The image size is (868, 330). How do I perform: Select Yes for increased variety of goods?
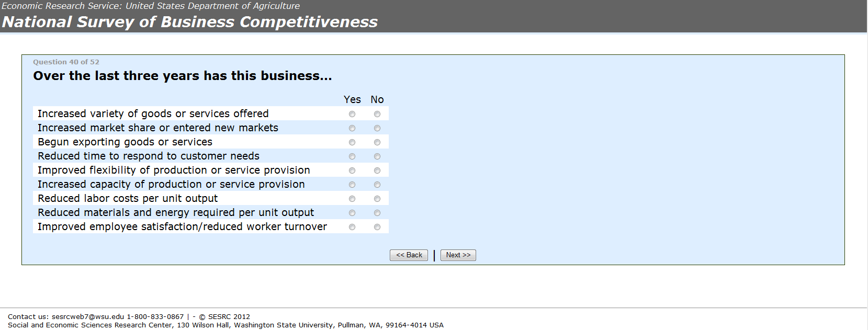point(352,114)
